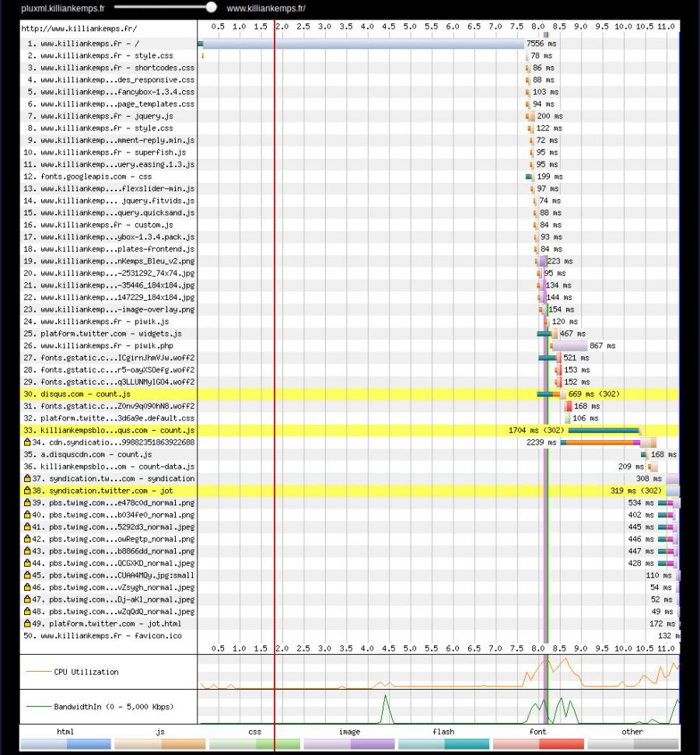Screen dimensions: 700x755
Task: Click lock icon on request 40
Action: (x=27, y=514)
